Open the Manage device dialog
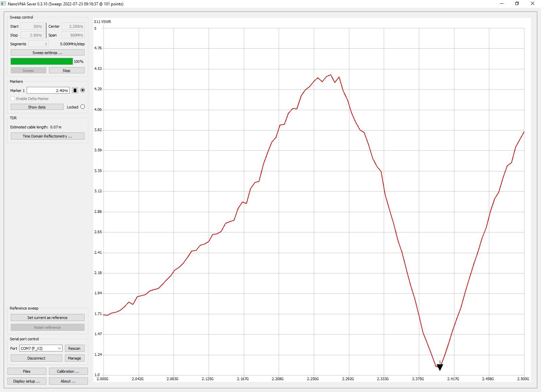 74,358
